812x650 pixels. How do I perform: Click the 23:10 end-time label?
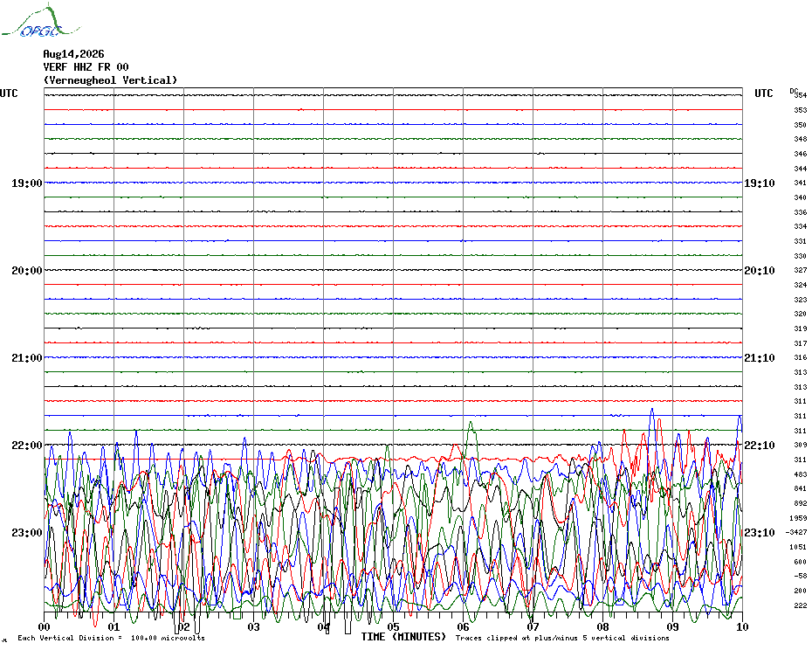pos(760,533)
